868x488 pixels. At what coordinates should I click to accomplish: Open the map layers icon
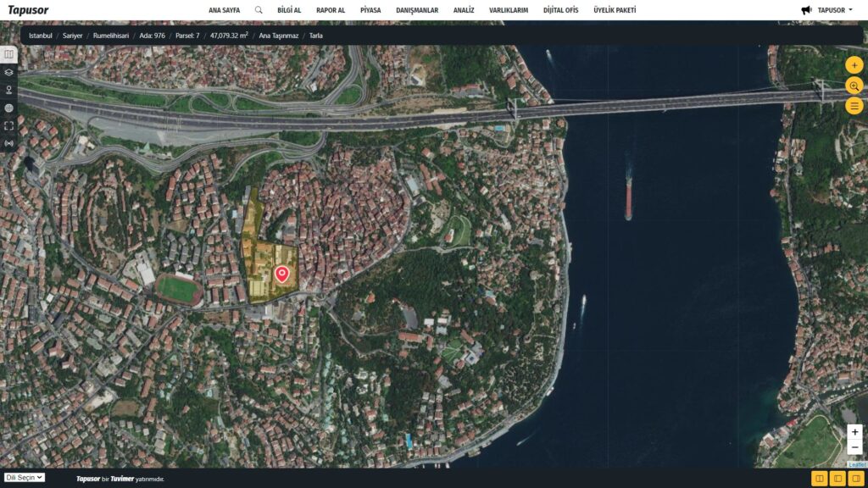[x=9, y=72]
